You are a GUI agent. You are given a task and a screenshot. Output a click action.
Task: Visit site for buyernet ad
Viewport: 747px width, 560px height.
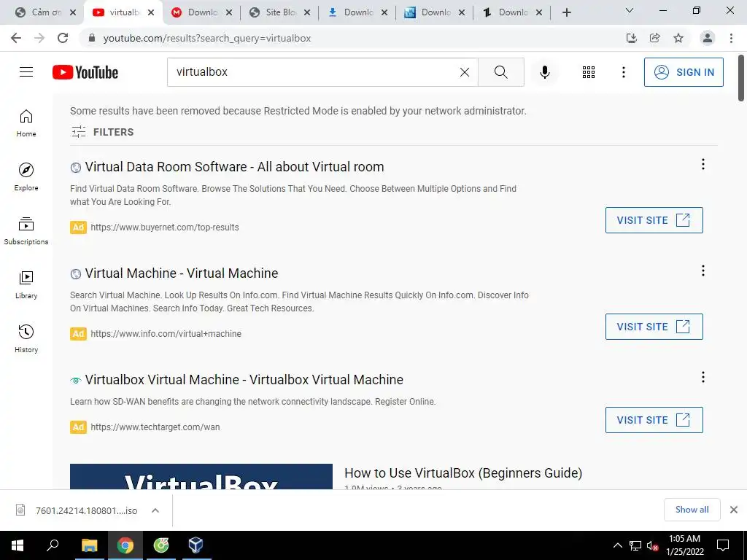coord(654,220)
